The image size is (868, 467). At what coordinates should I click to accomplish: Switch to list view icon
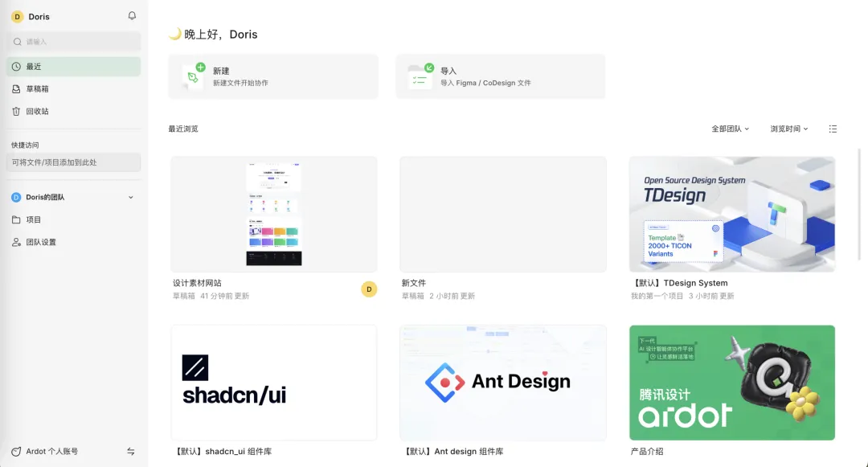[x=833, y=129]
